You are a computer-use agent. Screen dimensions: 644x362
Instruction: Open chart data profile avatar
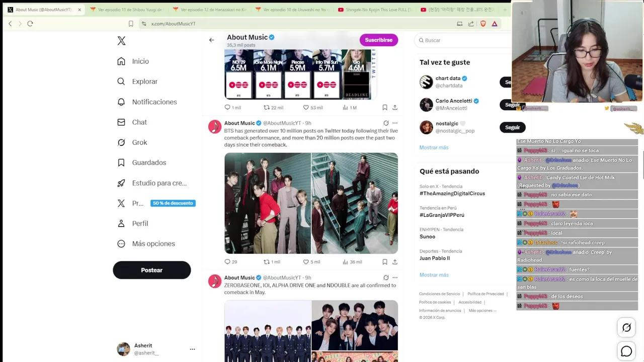(426, 82)
